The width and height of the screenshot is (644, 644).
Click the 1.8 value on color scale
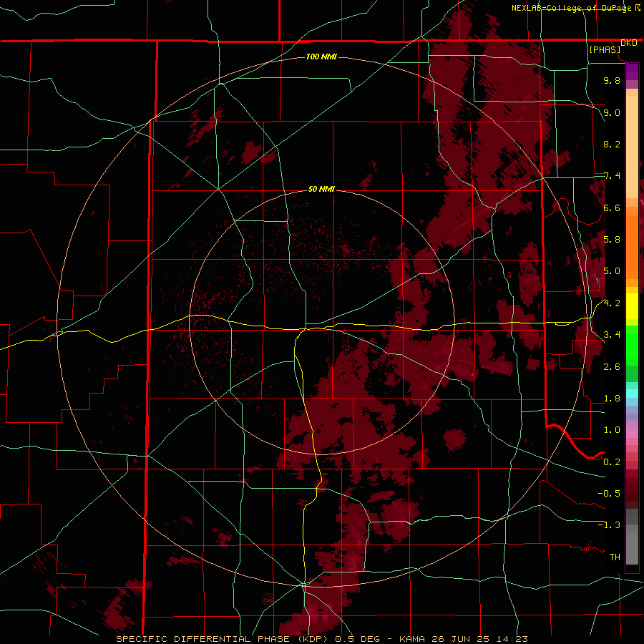pyautogui.click(x=612, y=399)
